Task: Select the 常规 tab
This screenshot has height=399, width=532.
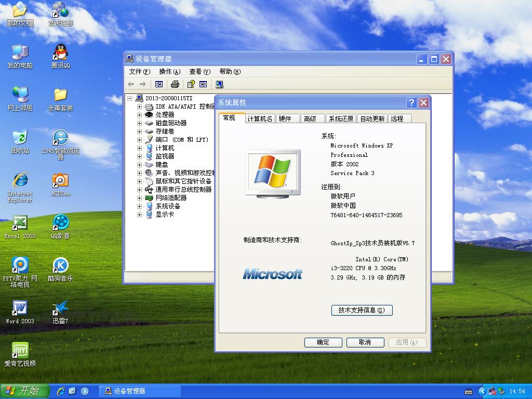Action: pos(232,118)
